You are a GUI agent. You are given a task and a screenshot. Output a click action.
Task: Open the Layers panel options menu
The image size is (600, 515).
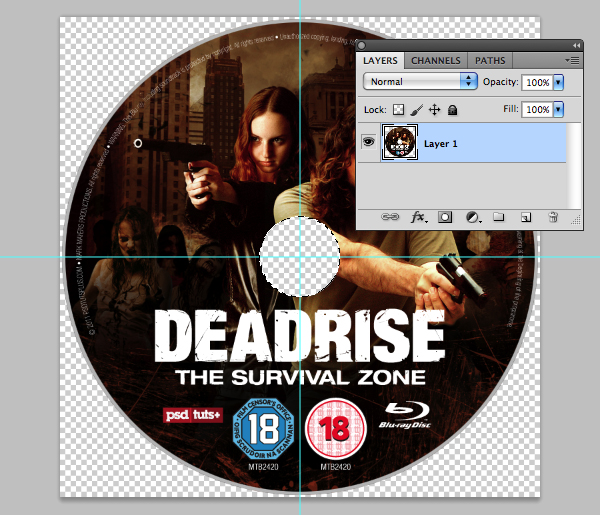click(572, 60)
